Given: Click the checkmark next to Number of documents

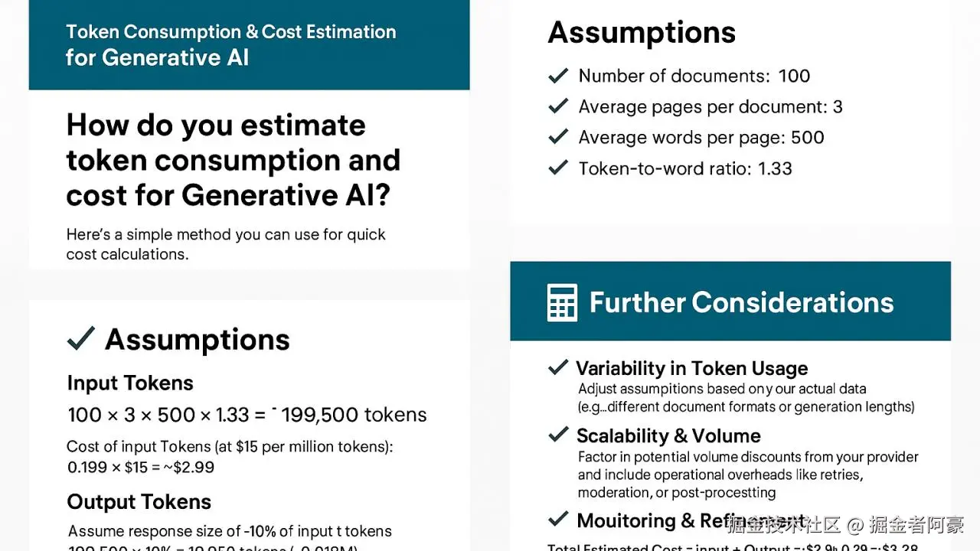Looking at the screenshot, I should pos(559,76).
